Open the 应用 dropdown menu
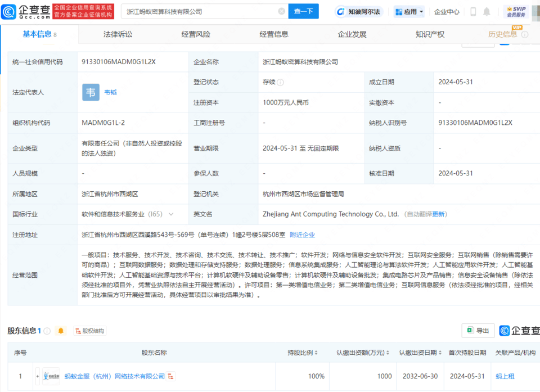 409,12
